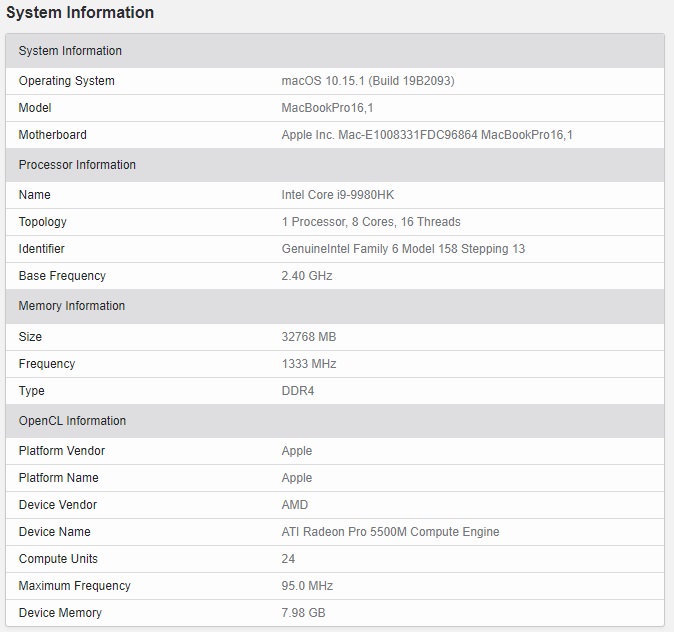Click the Device Vendor AMD value

tap(295, 505)
